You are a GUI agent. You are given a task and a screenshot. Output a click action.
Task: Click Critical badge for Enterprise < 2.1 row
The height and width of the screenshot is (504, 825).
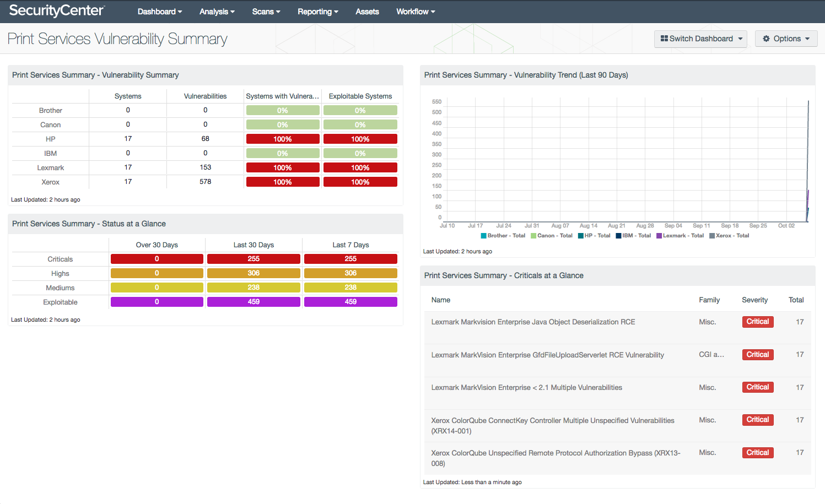[x=758, y=387]
